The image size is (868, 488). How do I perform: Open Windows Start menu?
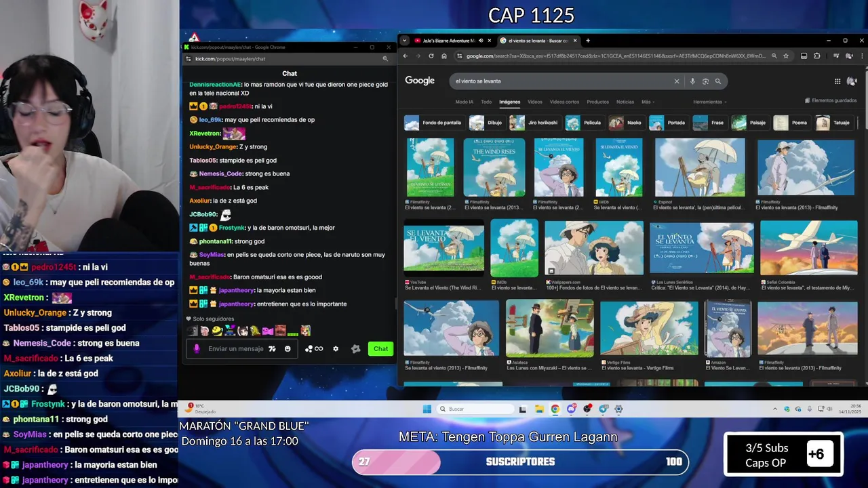[427, 409]
